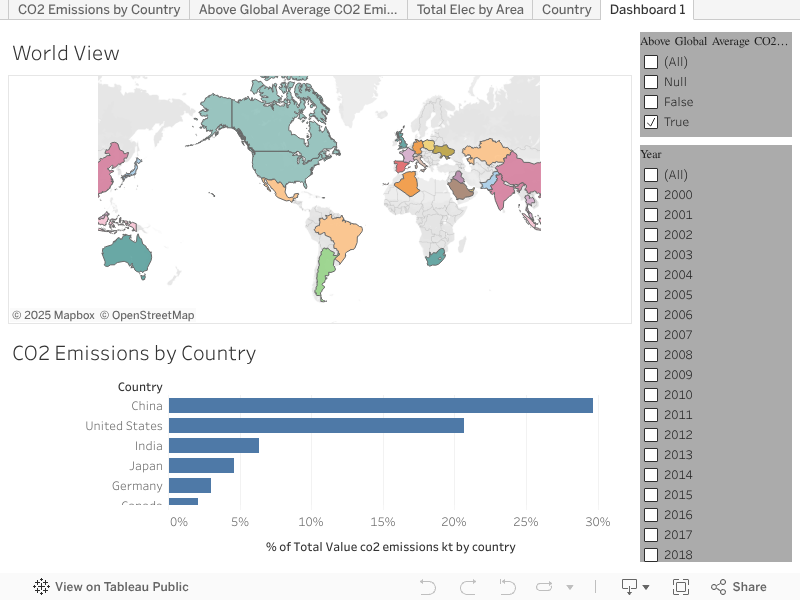Screen dimensions: 800x600
Task: Click the Revert (reset view) icon
Action: pos(507,587)
